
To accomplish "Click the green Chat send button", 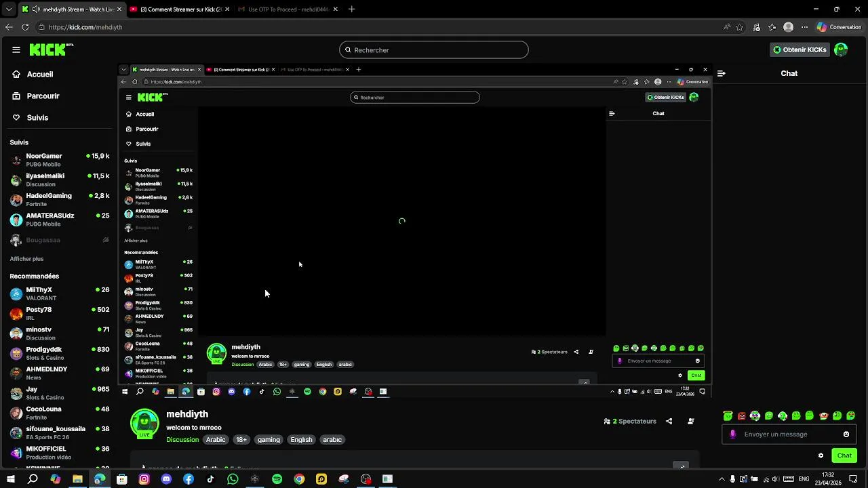I will coord(844,455).
